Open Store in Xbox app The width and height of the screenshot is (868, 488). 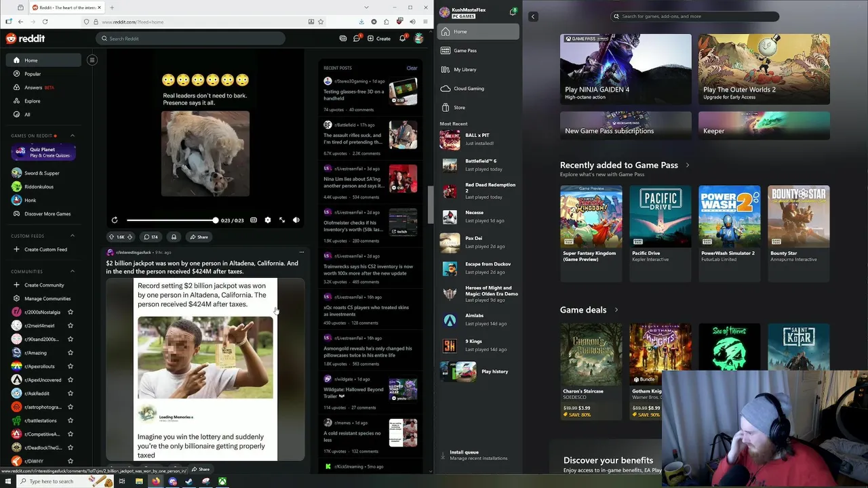click(479, 108)
